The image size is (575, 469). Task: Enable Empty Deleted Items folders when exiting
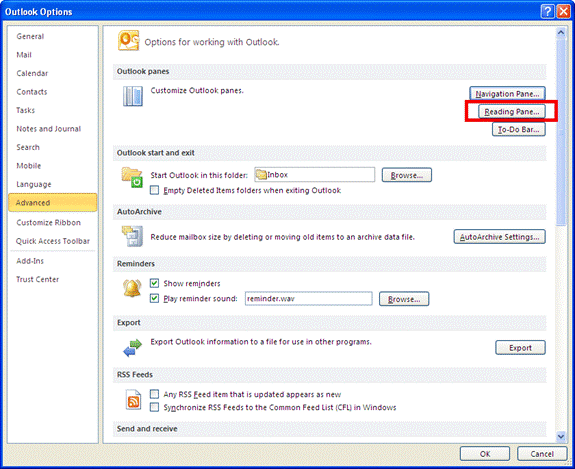coord(154,190)
